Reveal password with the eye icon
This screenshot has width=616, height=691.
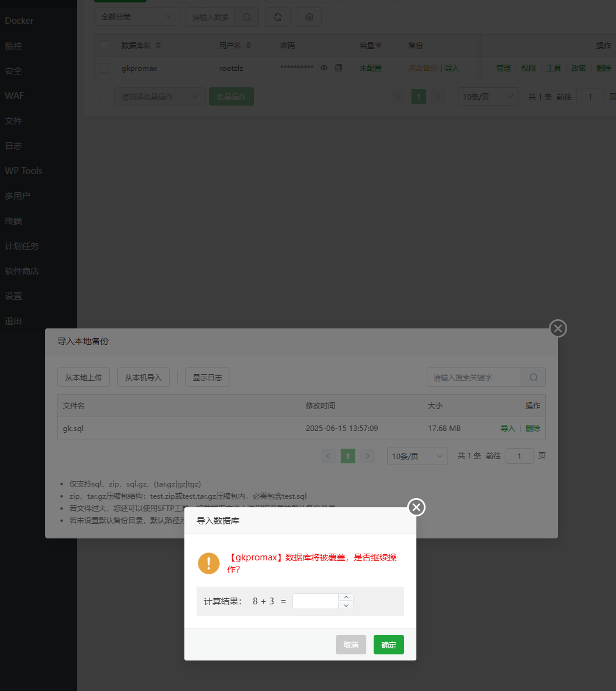[324, 68]
